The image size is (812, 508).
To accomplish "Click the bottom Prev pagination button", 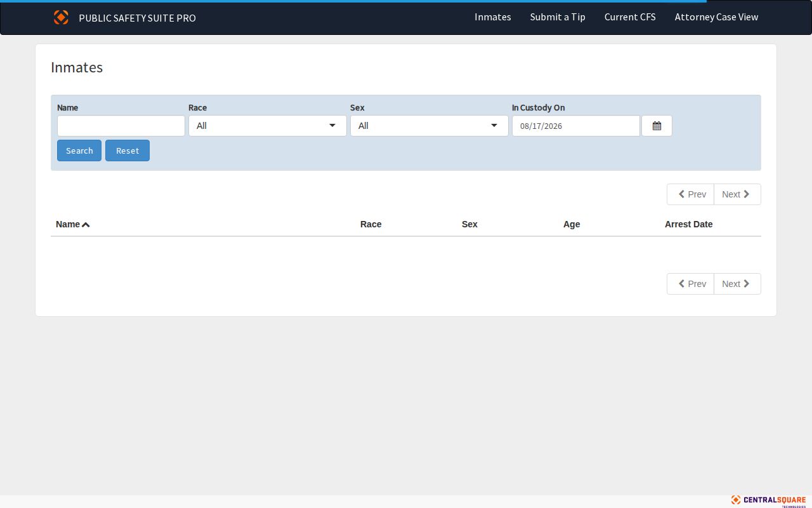I will point(690,284).
